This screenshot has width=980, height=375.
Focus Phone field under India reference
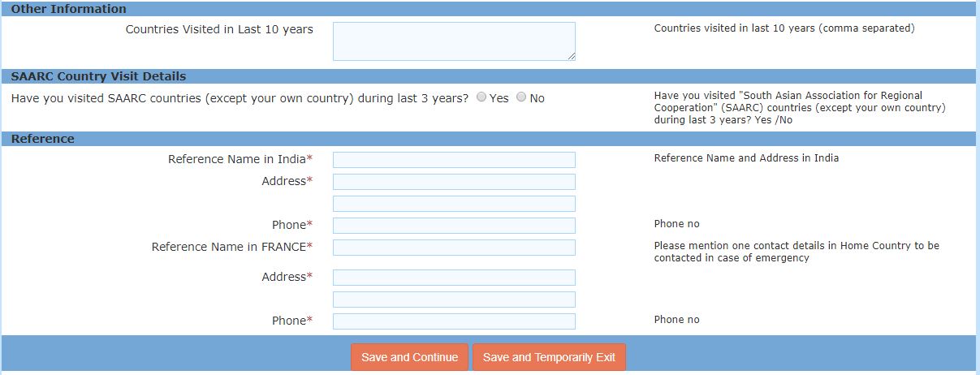(454, 226)
